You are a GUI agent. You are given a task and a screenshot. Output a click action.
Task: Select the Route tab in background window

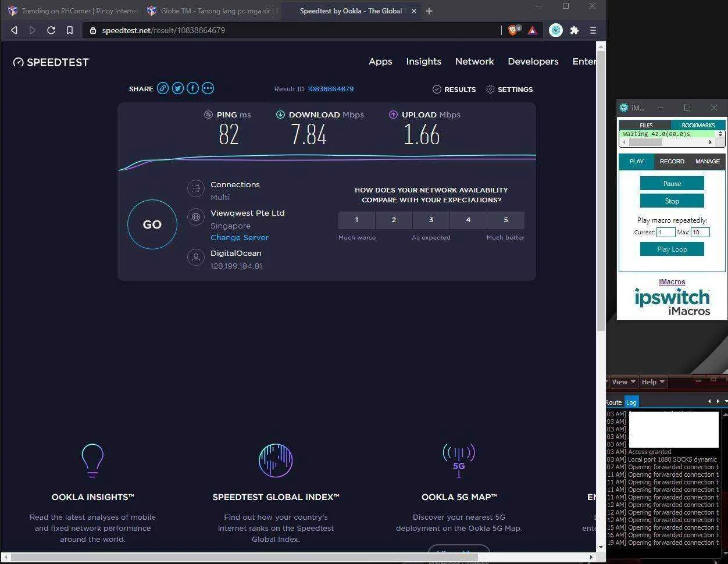614,402
